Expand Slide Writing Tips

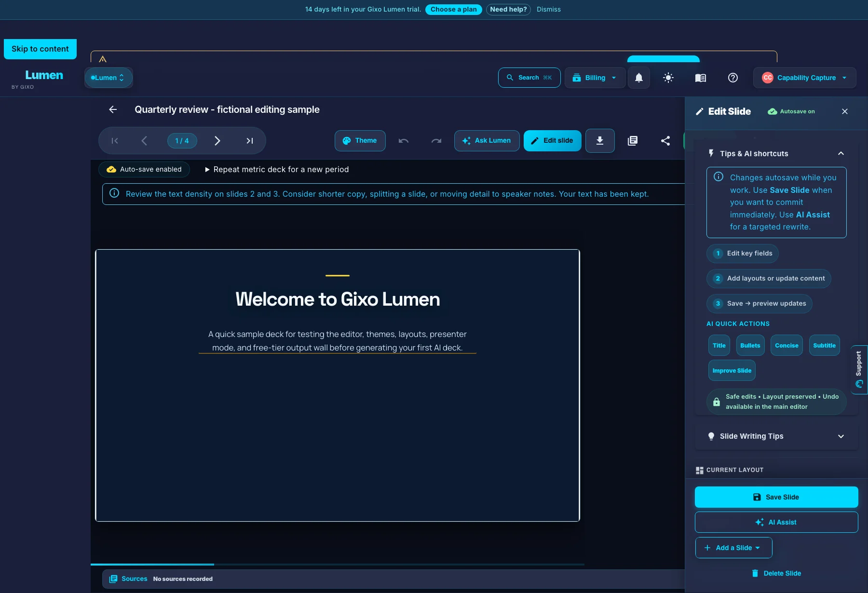point(776,436)
